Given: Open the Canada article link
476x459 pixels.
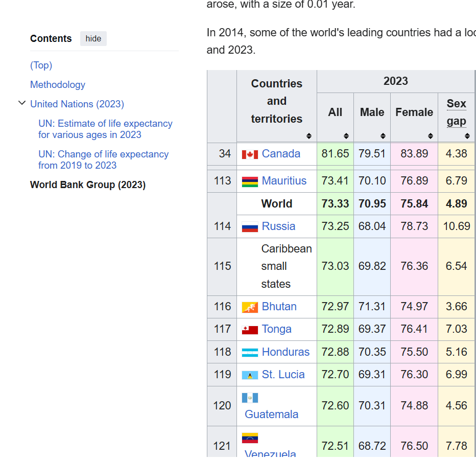Looking at the screenshot, I should pos(281,154).
